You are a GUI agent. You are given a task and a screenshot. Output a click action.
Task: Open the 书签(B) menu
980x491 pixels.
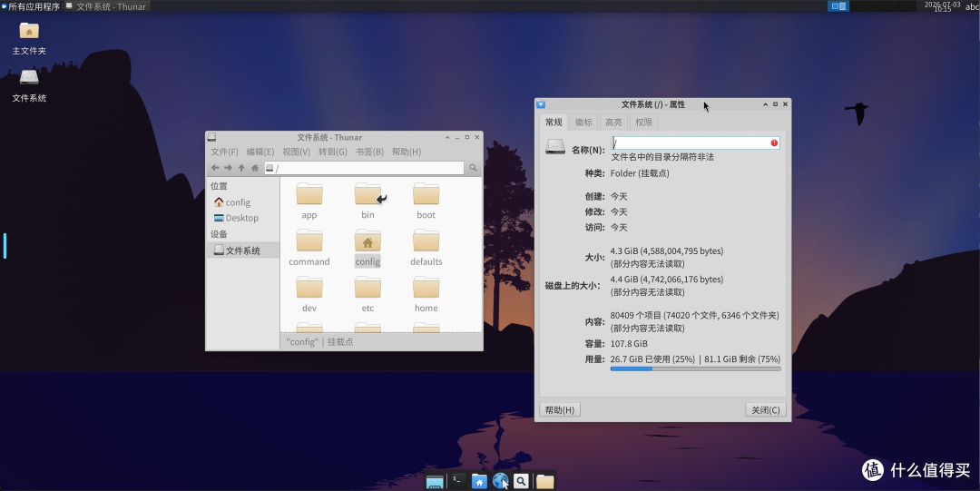[x=369, y=152]
